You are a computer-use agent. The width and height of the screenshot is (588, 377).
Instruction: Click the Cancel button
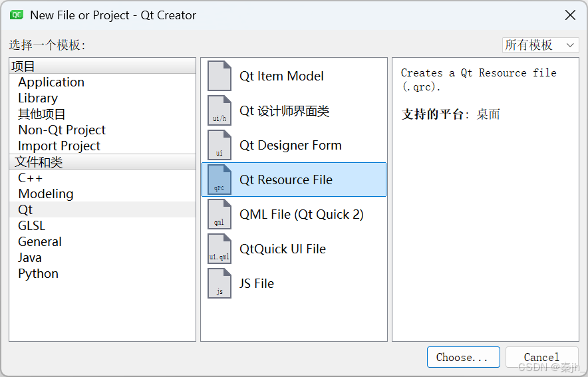tap(541, 357)
